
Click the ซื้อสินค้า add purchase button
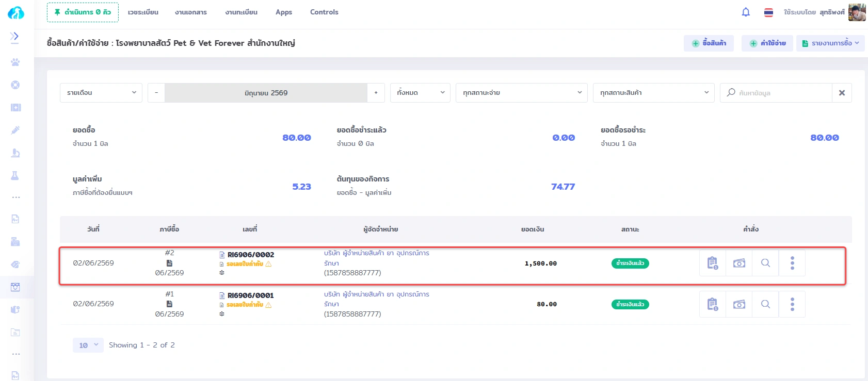[709, 43]
